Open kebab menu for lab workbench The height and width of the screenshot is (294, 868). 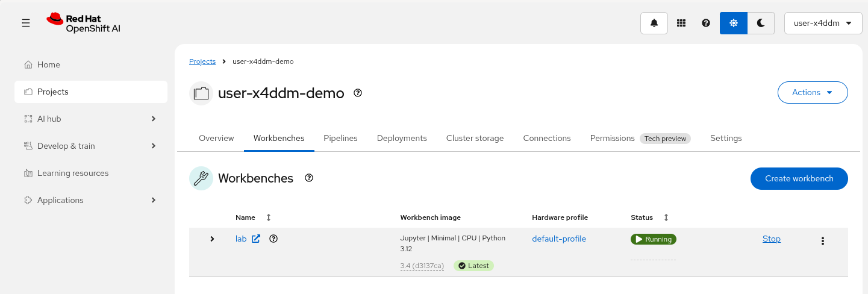point(822,240)
